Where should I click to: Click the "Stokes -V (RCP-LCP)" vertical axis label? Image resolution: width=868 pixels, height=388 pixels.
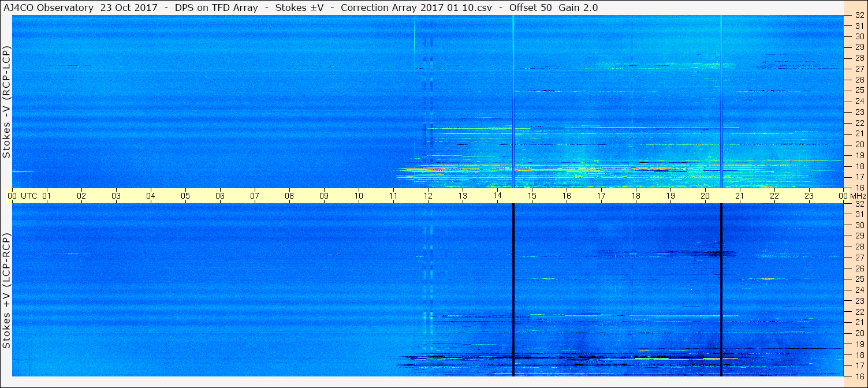point(6,102)
